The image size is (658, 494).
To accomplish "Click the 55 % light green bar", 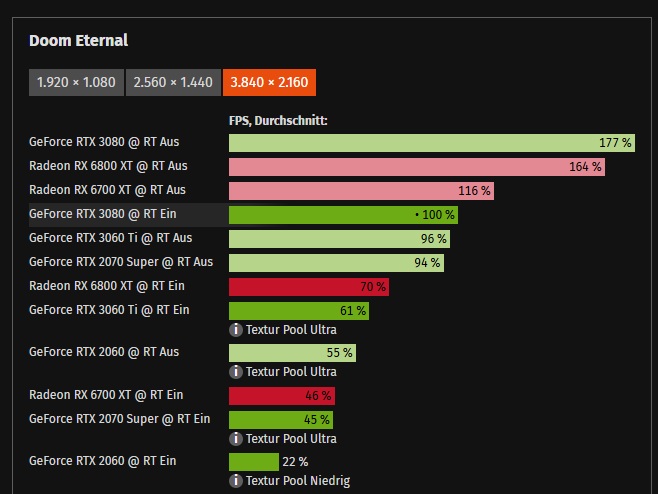I will tap(292, 353).
